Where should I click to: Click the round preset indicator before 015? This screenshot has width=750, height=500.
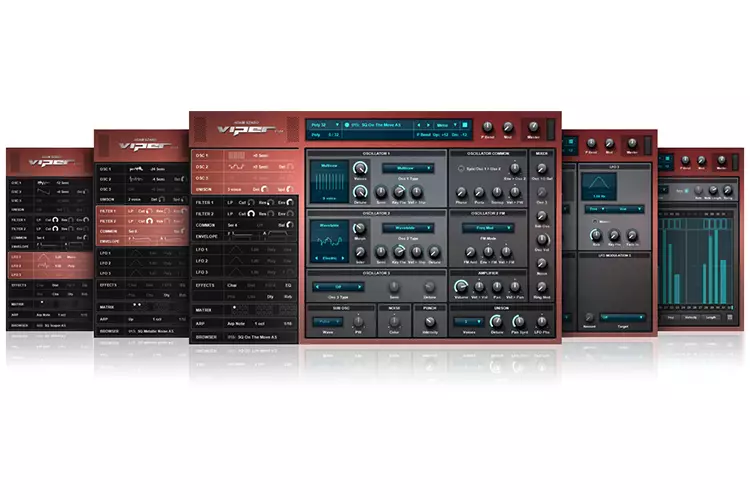pos(347,125)
